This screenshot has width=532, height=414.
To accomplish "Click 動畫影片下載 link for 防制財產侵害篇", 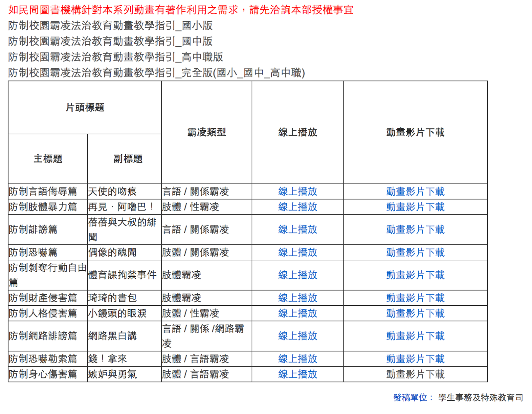I will (x=415, y=298).
